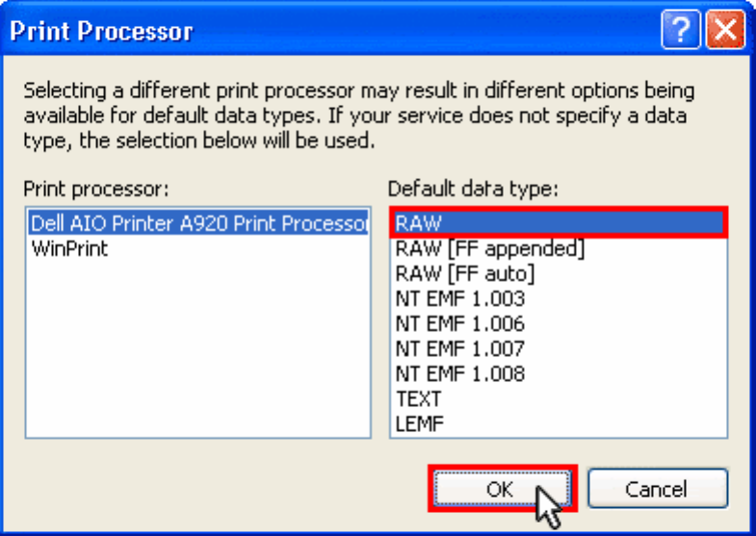
Task: Select the TEXT data type
Action: [419, 398]
